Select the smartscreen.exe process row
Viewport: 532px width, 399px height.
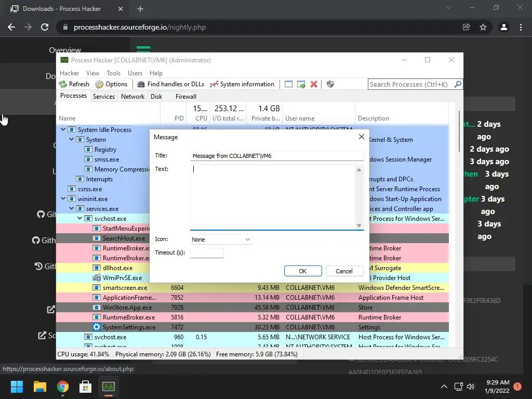pos(252,287)
